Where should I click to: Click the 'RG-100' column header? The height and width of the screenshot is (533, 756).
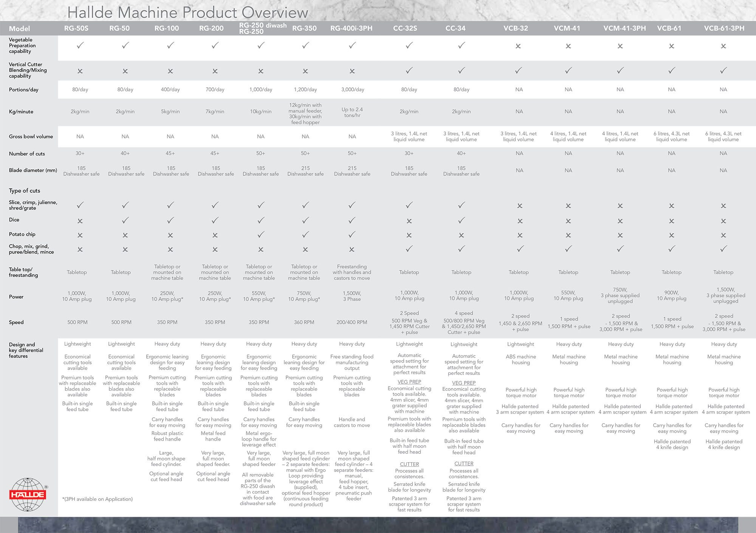coord(167,28)
